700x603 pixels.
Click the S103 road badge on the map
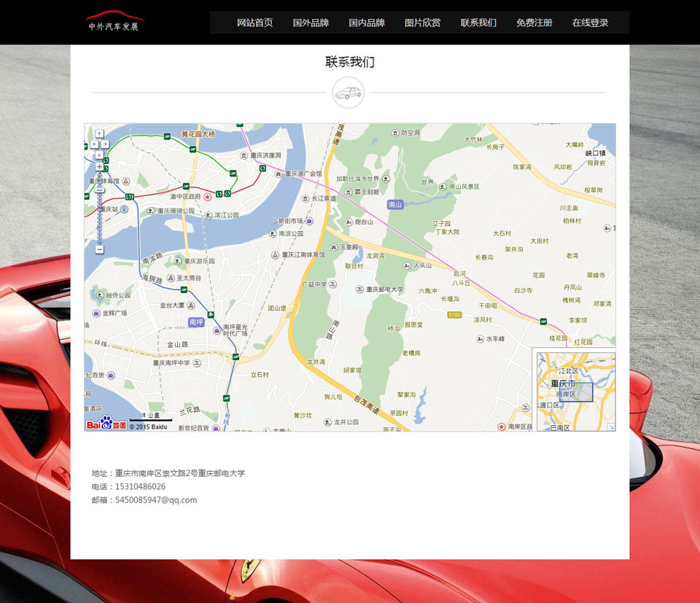[454, 315]
